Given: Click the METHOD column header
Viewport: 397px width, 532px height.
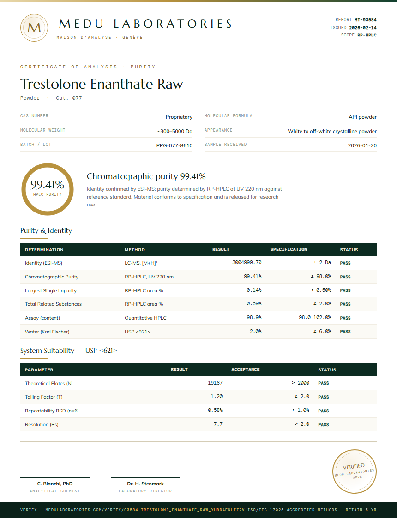Looking at the screenshot, I should pyautogui.click(x=135, y=250).
